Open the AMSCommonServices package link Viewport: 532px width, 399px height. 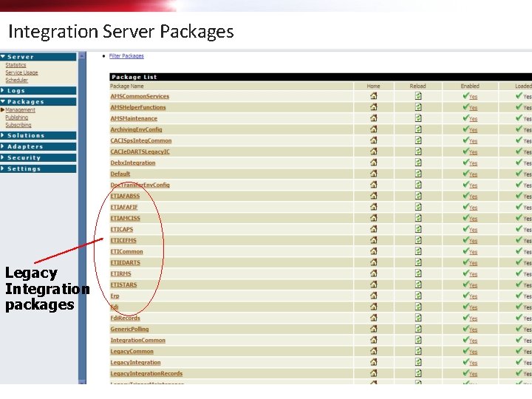(140, 96)
